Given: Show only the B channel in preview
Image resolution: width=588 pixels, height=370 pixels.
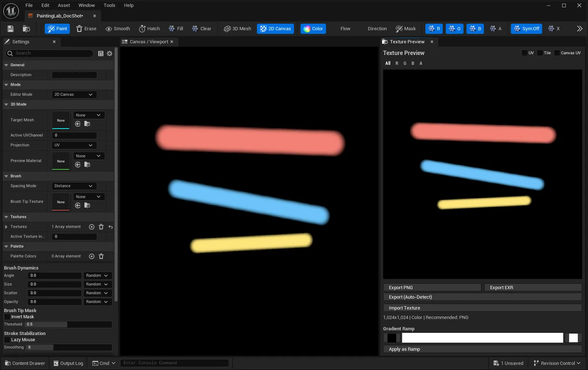Looking at the screenshot, I should (413, 63).
